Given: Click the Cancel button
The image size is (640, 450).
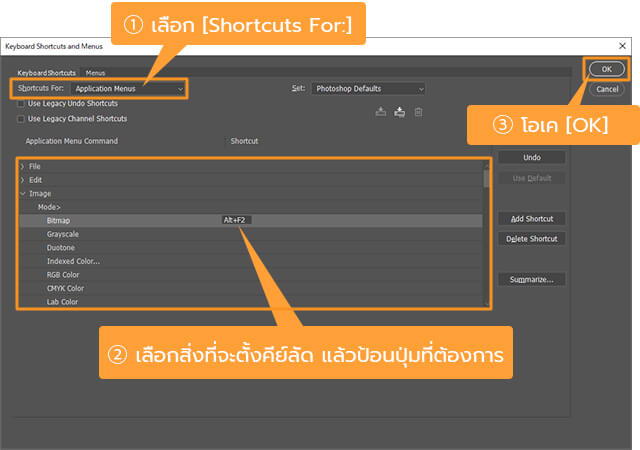Looking at the screenshot, I should tap(607, 89).
